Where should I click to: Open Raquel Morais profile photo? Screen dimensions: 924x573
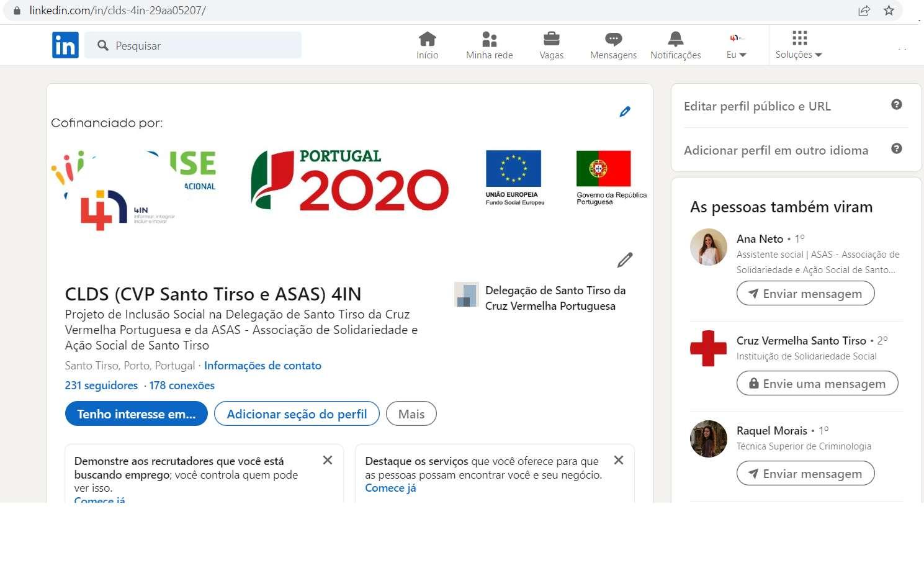coord(709,439)
